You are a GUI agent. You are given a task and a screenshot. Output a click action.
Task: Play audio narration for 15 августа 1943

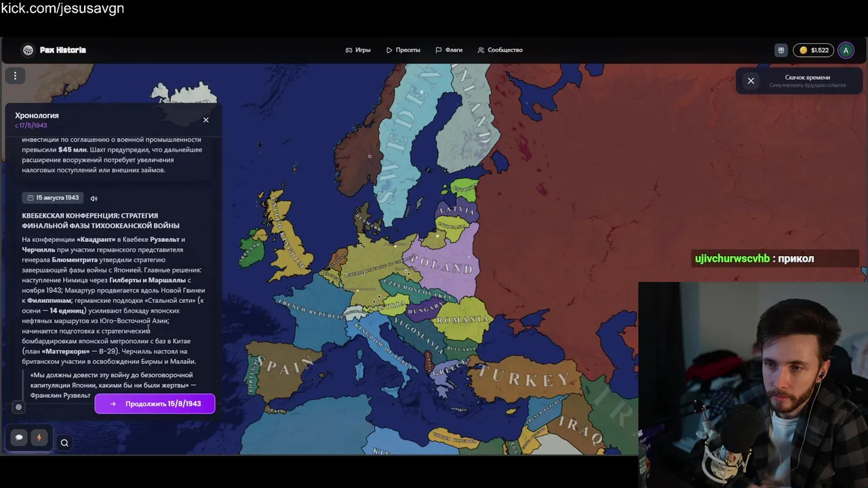tap(94, 198)
